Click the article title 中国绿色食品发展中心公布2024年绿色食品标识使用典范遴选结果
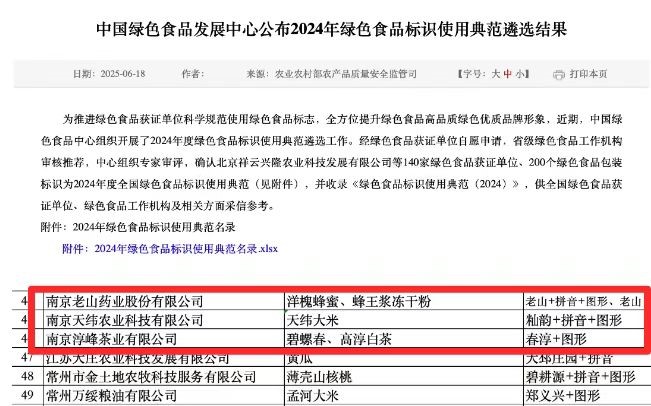 (x=331, y=29)
